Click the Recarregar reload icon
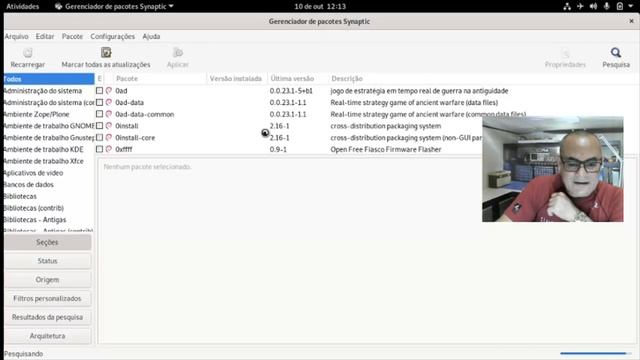The width and height of the screenshot is (640, 360). click(x=27, y=53)
